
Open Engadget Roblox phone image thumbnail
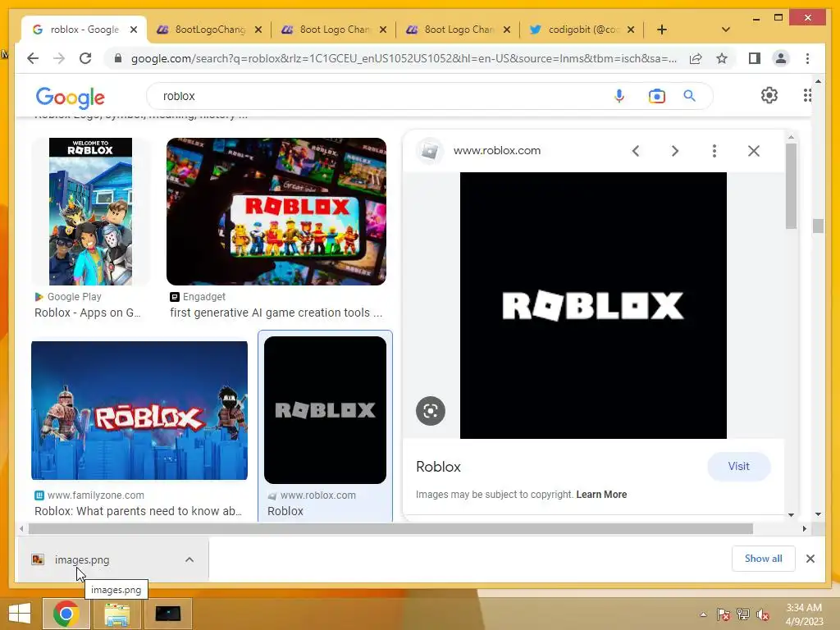pyautogui.click(x=276, y=212)
